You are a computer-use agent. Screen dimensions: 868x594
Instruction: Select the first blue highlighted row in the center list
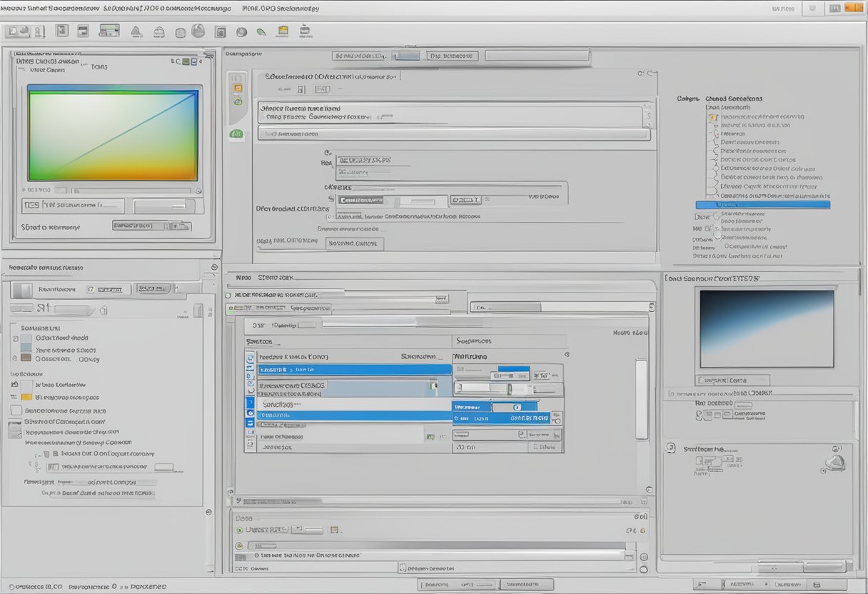coord(353,370)
